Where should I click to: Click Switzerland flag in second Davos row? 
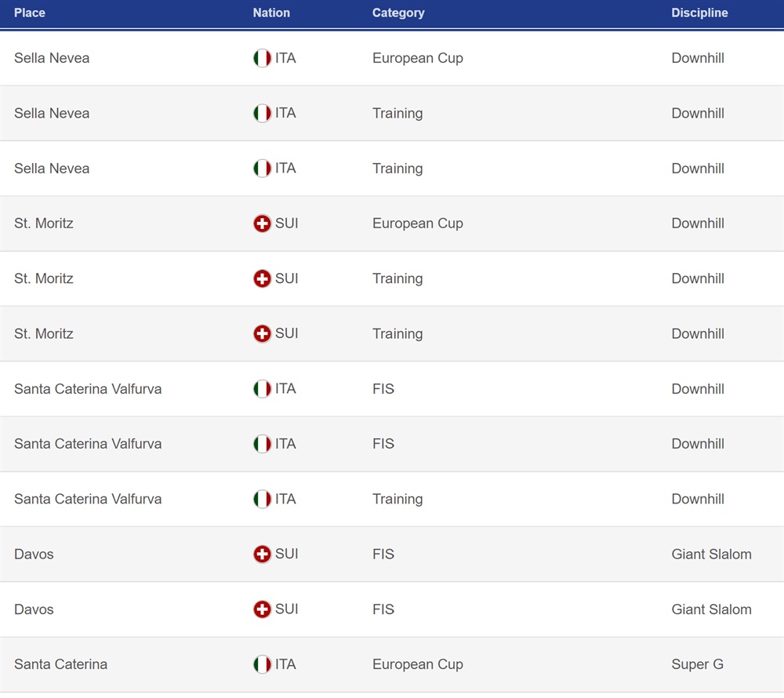tap(262, 609)
